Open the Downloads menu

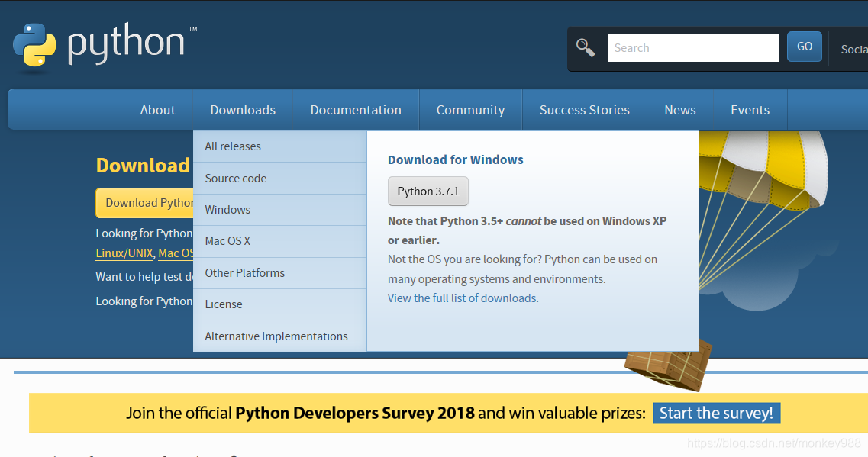[x=243, y=110]
